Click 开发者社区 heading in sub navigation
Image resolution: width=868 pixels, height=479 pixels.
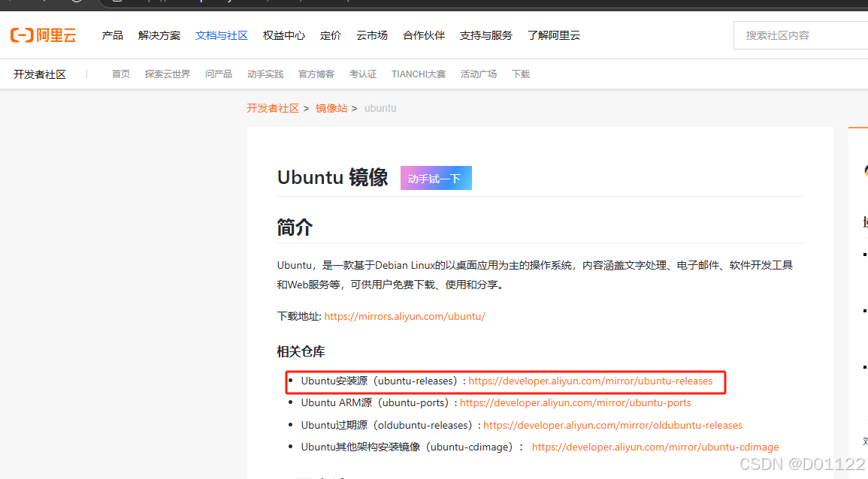click(40, 74)
